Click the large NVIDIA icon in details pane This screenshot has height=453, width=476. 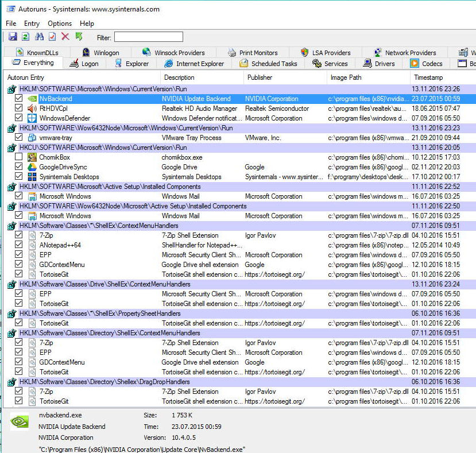[20, 422]
